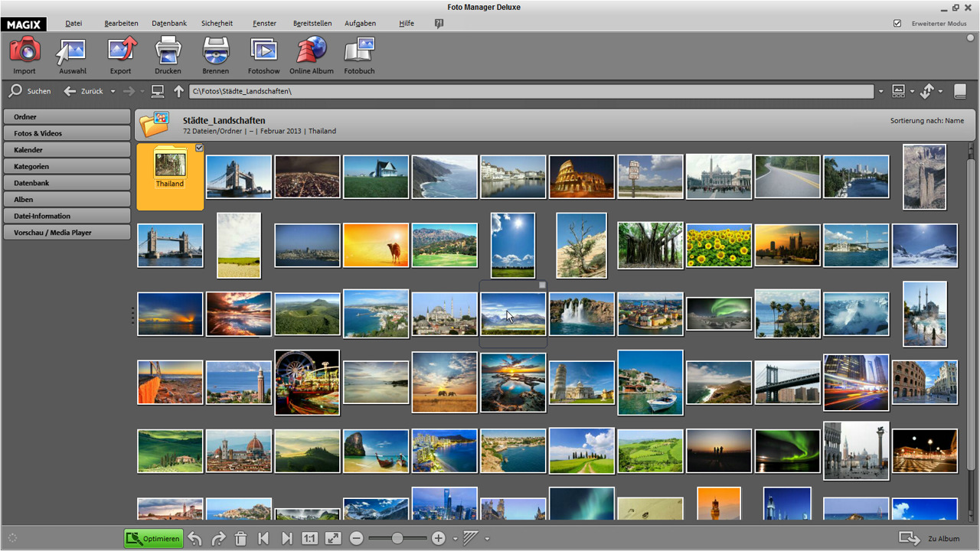Open the Datenbank menu in menu bar
980x551 pixels.
click(169, 24)
